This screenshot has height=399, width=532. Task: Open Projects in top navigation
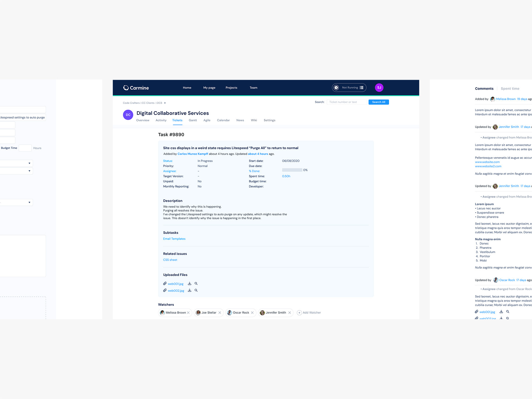click(x=231, y=88)
